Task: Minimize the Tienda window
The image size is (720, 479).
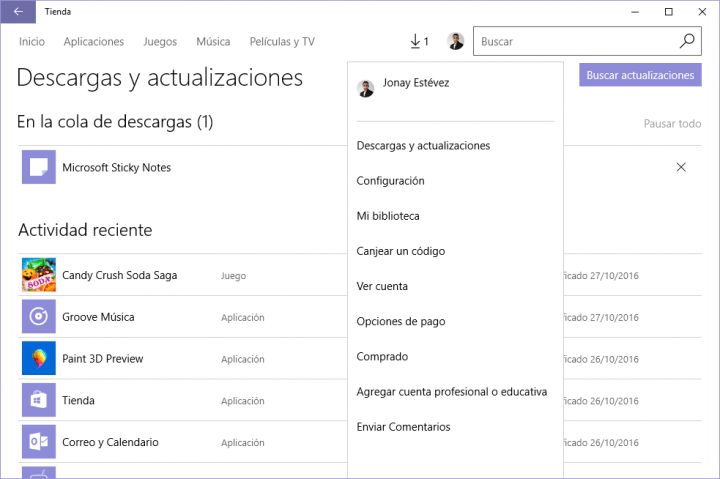Action: (635, 12)
